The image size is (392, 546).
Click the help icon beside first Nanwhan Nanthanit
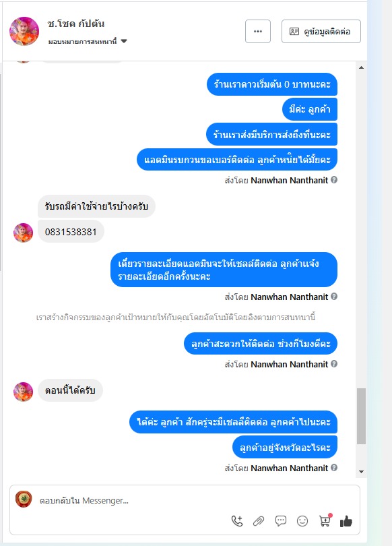click(x=334, y=180)
